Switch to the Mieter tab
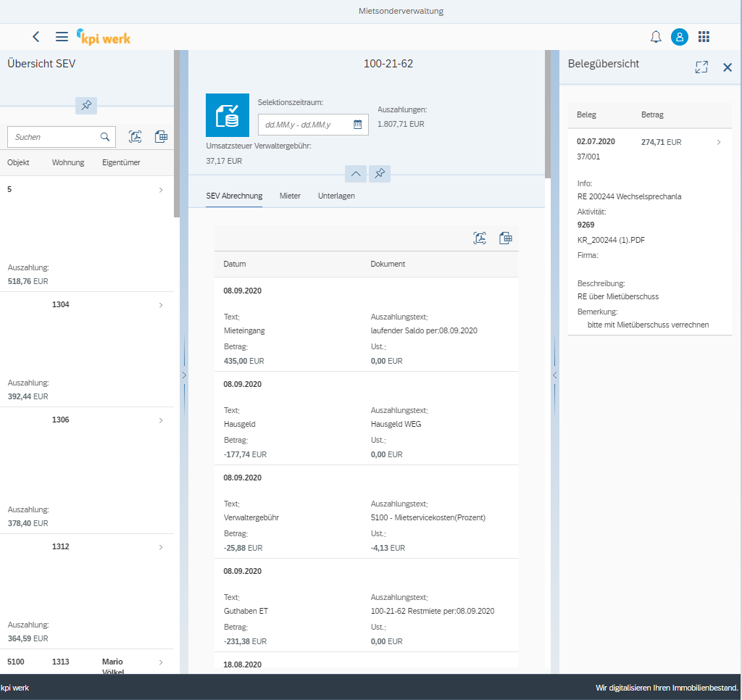Viewport: 742px width, 700px height. pos(290,196)
